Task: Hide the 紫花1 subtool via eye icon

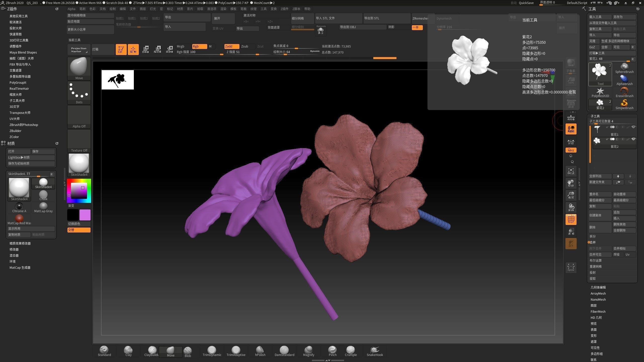Action: click(x=633, y=127)
